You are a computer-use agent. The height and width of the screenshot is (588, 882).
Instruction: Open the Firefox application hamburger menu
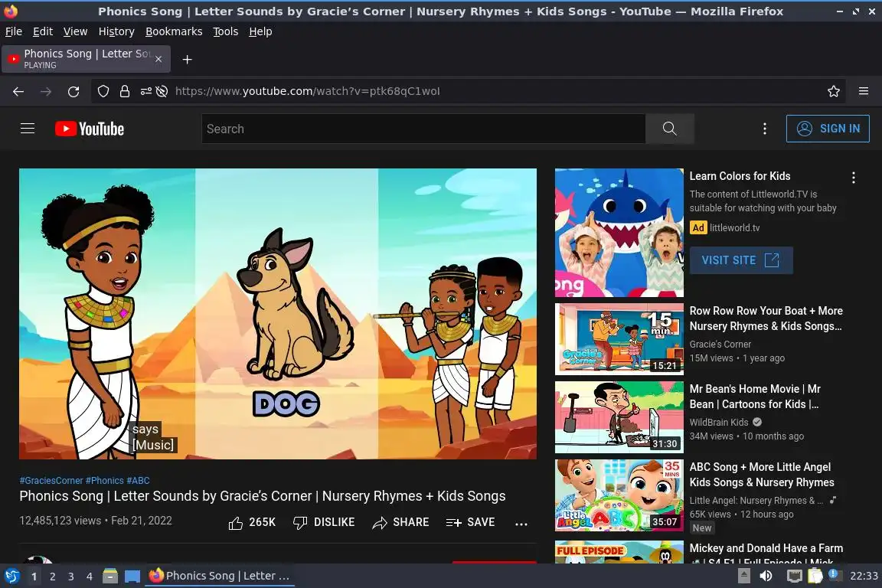coord(864,91)
